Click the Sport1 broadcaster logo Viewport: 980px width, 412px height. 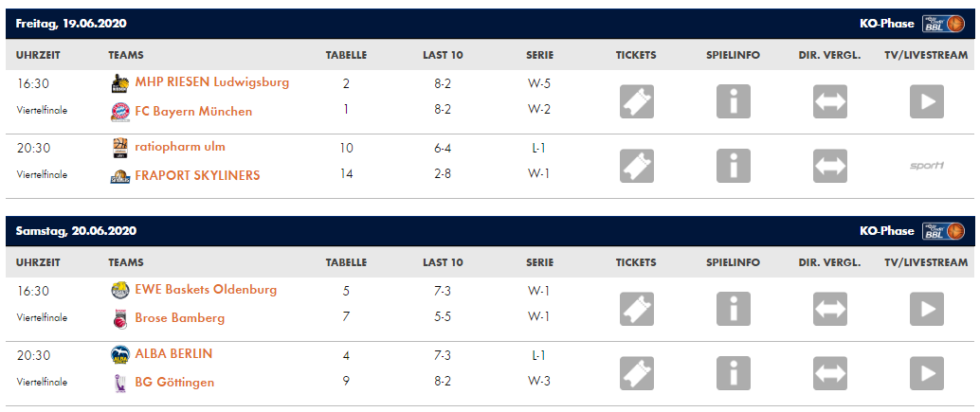coord(926,166)
